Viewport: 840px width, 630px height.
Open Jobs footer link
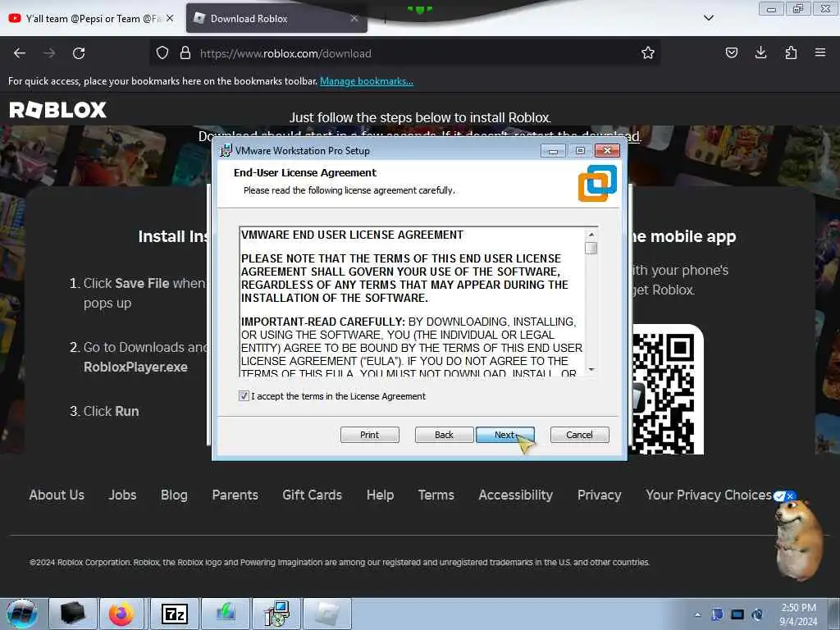[x=123, y=495]
